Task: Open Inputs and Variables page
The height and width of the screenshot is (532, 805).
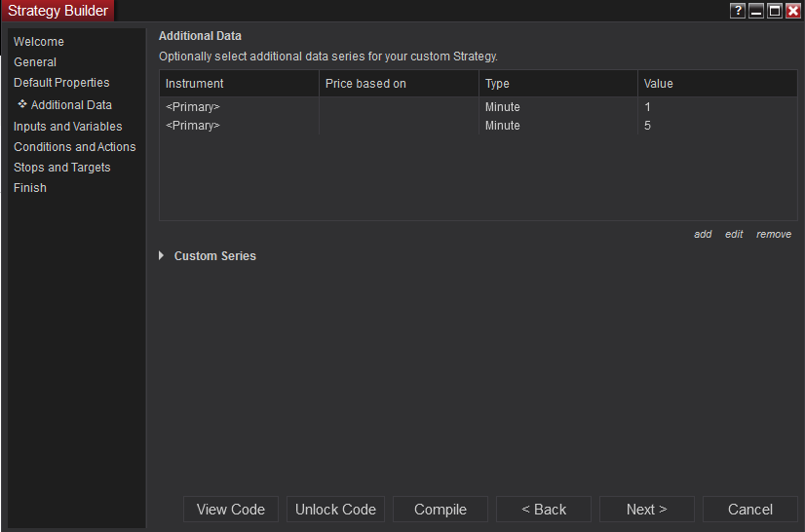Action: tap(68, 127)
